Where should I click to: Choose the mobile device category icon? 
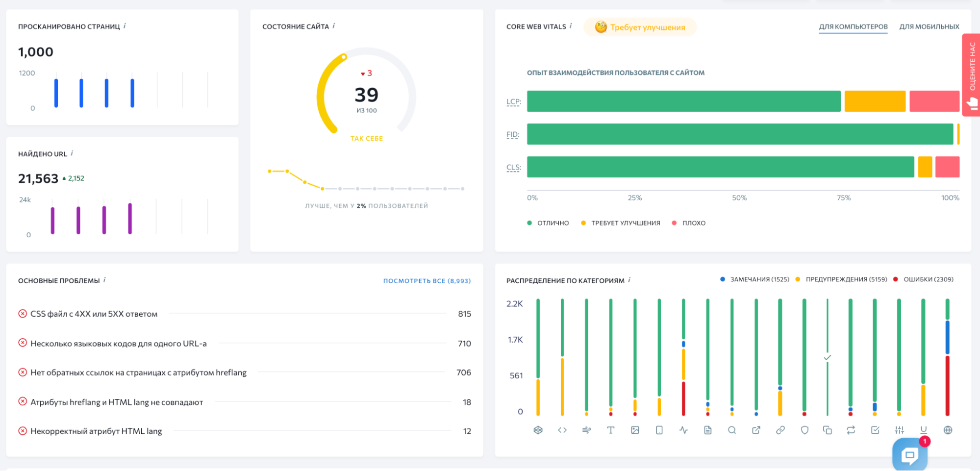click(659, 430)
